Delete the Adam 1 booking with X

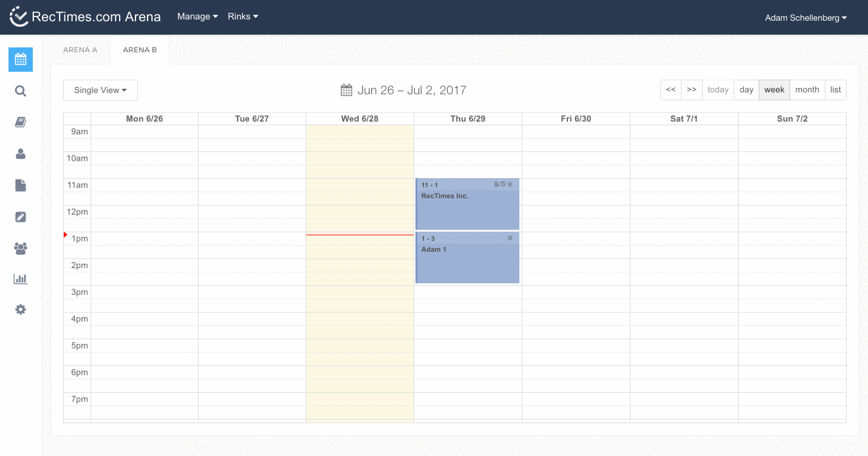[x=510, y=238]
